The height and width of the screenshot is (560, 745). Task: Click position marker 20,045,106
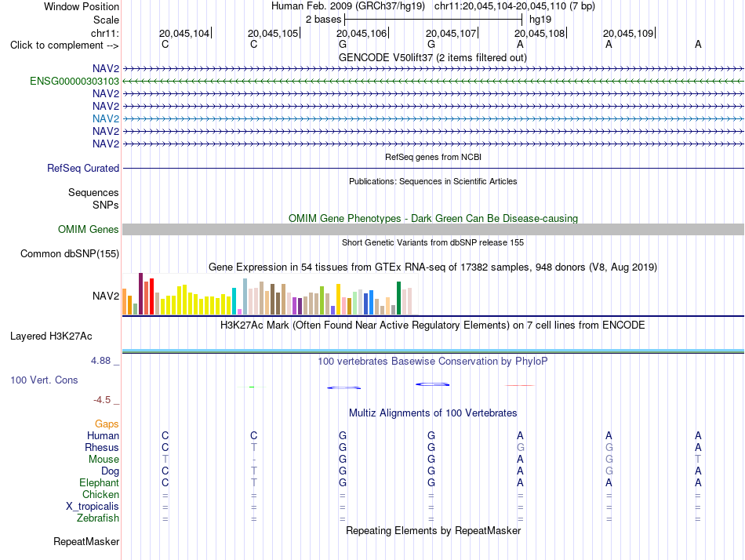coord(362,33)
